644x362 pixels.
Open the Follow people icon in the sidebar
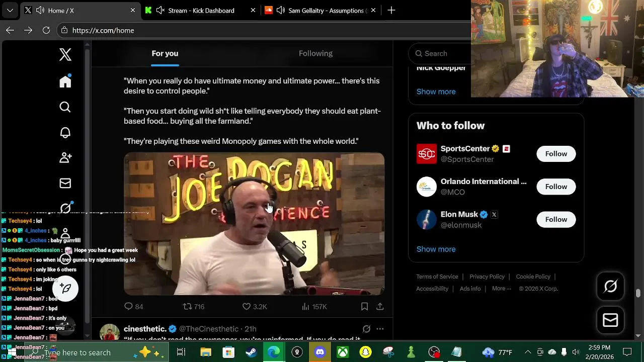click(x=65, y=158)
